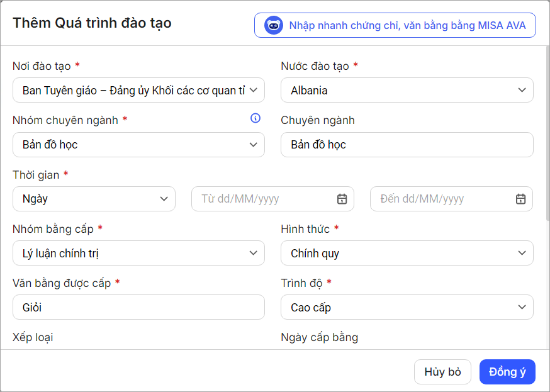Click the Văn bằng được cấp field
Viewport: 550px width, 392px height.
pos(138,308)
